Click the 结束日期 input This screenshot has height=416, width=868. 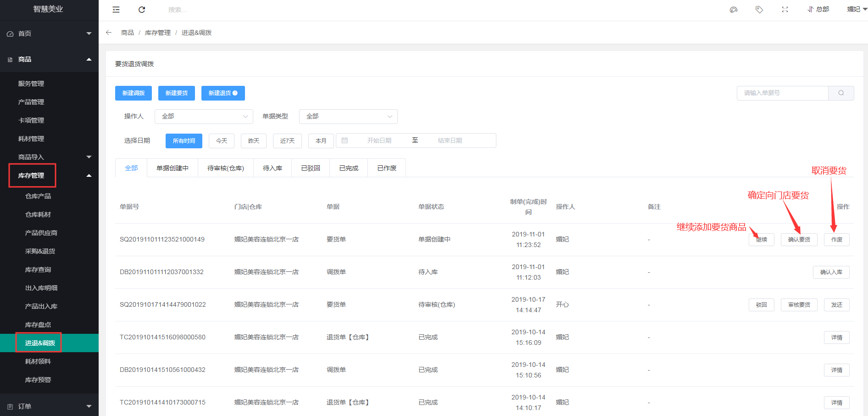pos(450,141)
